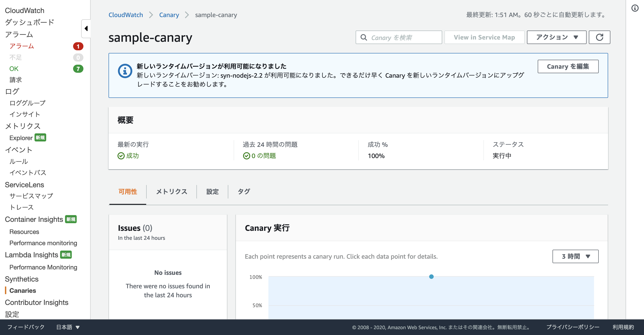Switch to the メトリクス tab
644x335 pixels.
[x=172, y=192]
